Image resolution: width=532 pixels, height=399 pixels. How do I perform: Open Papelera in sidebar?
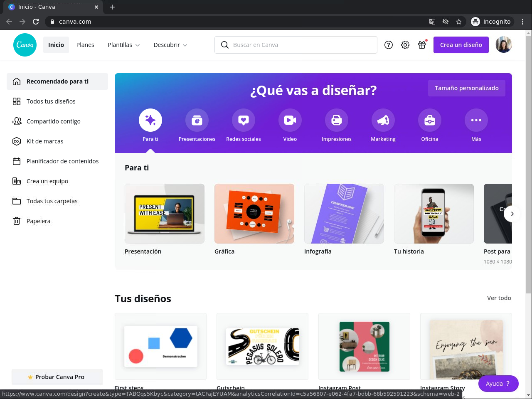[57, 221]
